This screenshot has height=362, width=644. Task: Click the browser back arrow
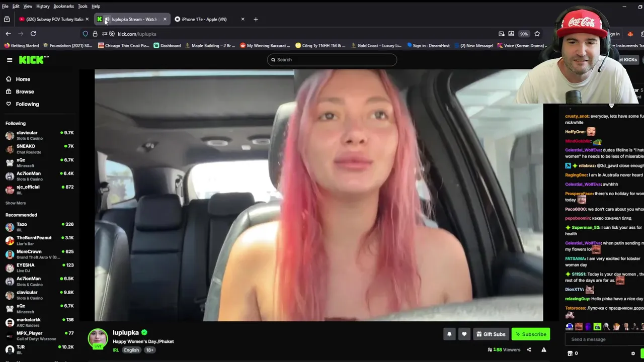click(8, 34)
